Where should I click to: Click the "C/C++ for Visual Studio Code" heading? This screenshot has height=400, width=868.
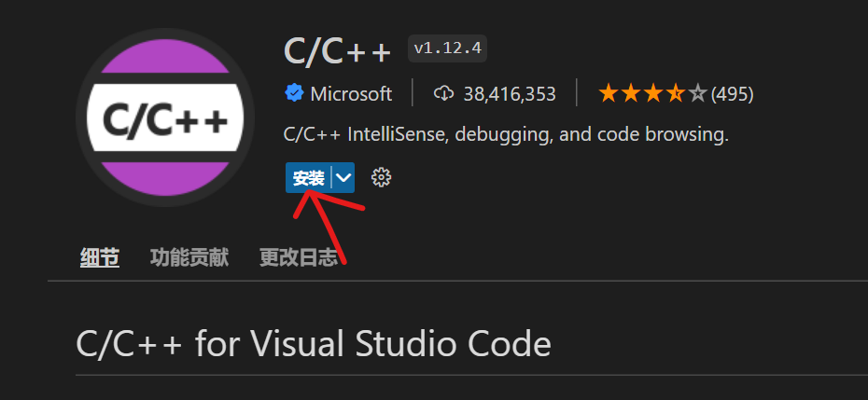coord(313,344)
